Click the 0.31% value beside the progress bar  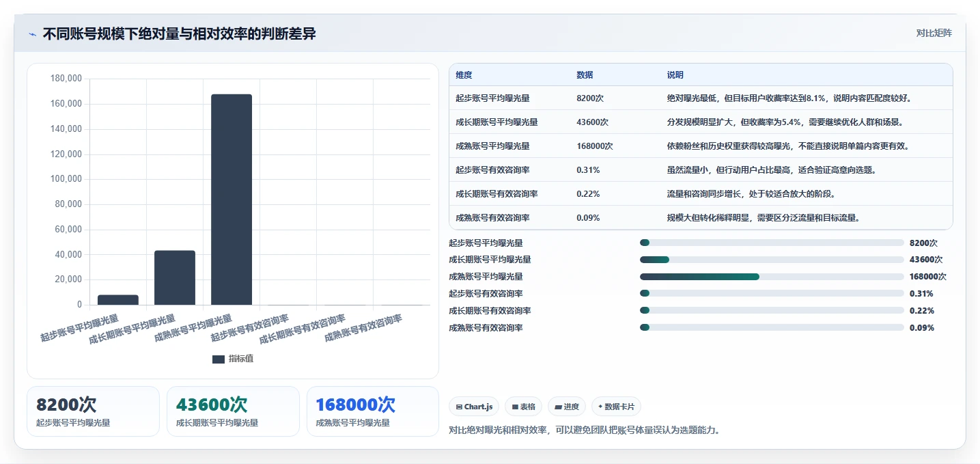[921, 294]
